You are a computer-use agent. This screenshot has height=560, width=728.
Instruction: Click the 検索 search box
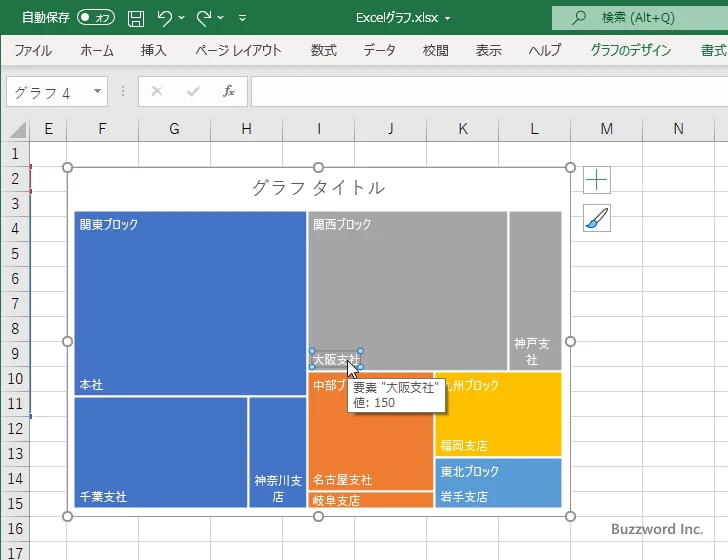pyautogui.click(x=640, y=18)
